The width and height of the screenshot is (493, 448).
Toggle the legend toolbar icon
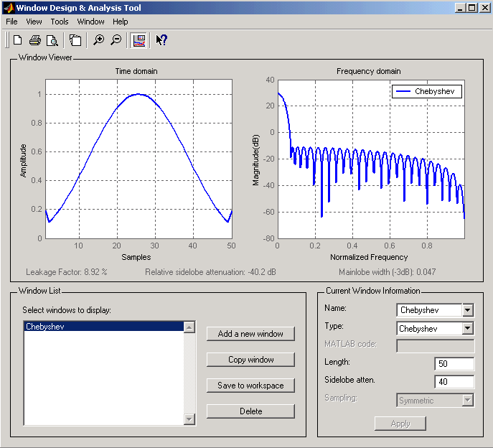pyautogui.click(x=139, y=40)
